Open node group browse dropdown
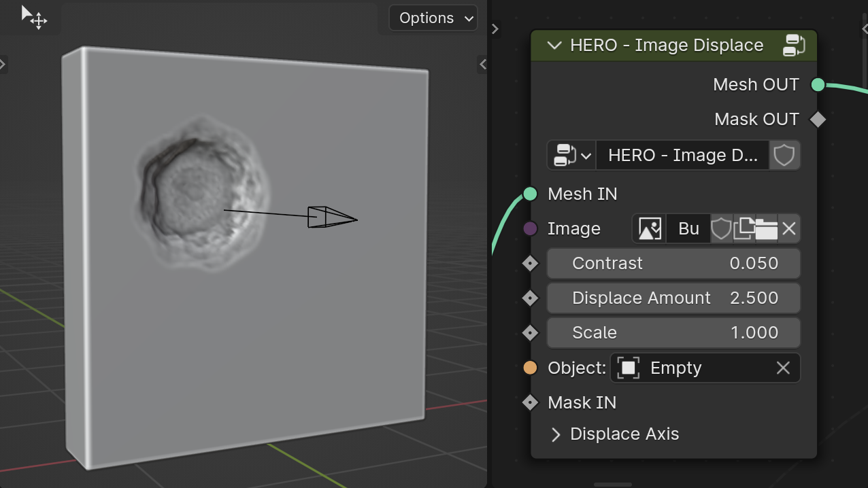The width and height of the screenshot is (868, 488). point(571,155)
